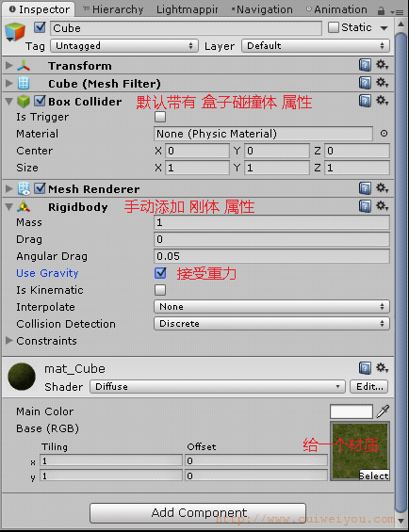Switch to the Navigation tab

tap(262, 9)
